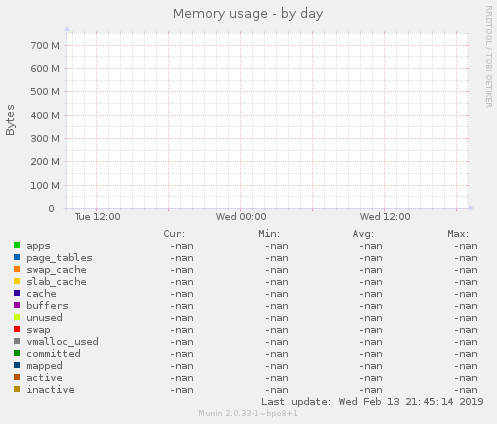Click the '200 M' y-axis tick label

tap(45, 162)
